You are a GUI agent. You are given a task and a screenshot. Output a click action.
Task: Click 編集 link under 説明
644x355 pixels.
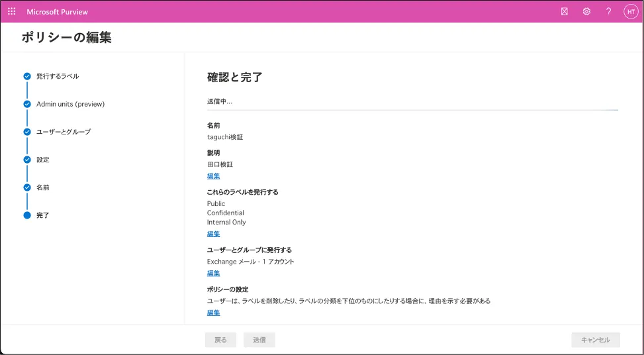(x=213, y=176)
